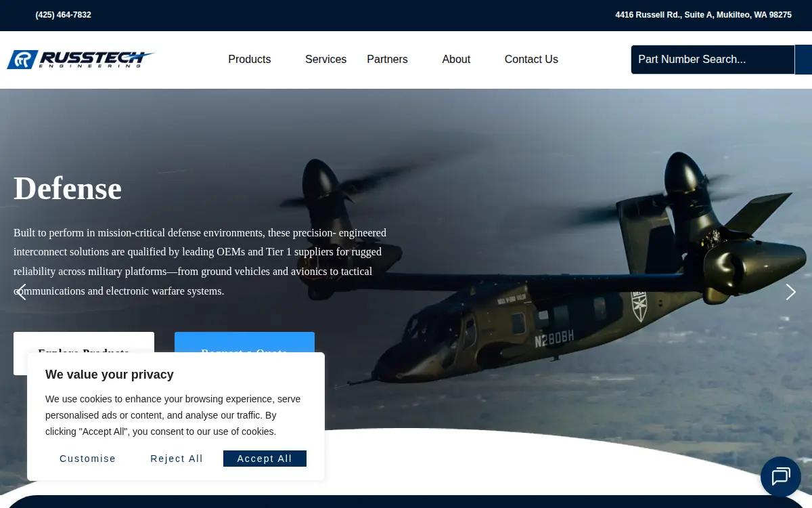Open the live chat bubble icon
This screenshot has height=508, width=812.
coord(781,477)
